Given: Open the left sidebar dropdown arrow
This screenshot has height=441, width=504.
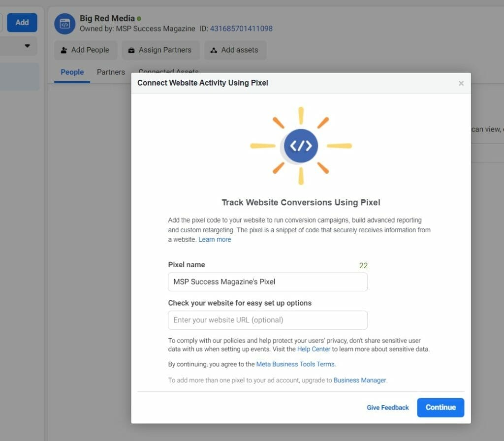Looking at the screenshot, I should (28, 46).
